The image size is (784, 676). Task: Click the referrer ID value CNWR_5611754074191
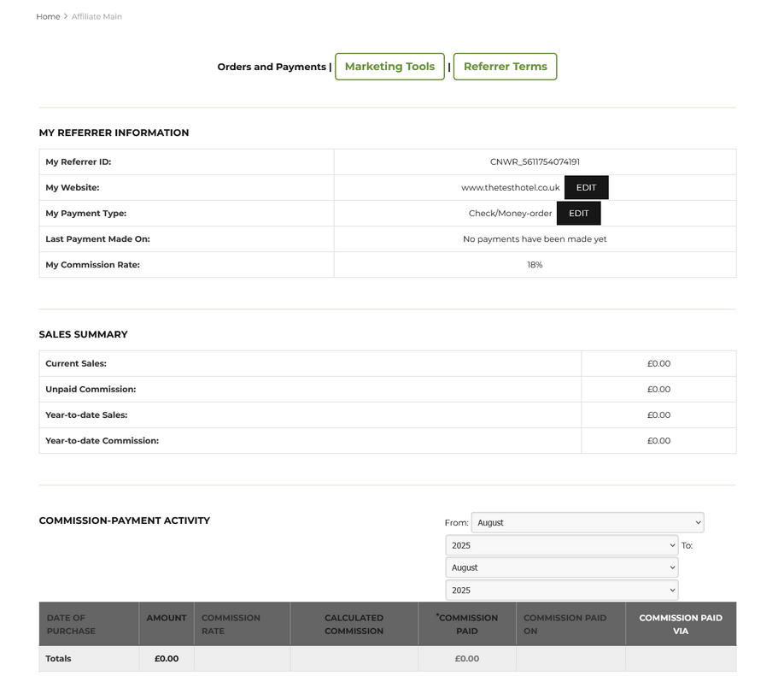[x=535, y=162]
